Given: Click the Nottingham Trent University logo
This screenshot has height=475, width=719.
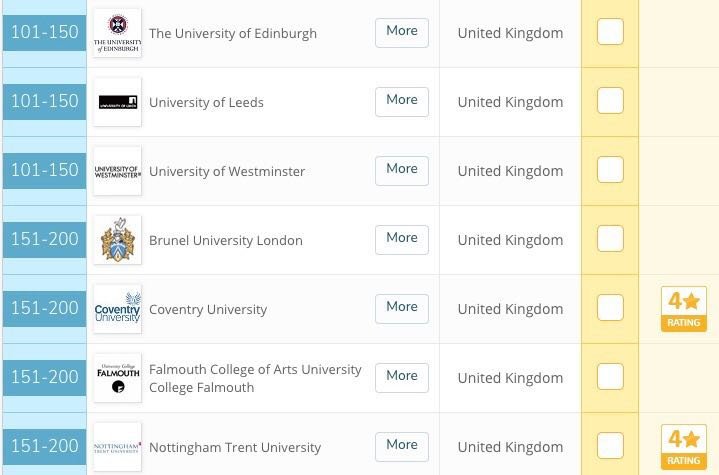Looking at the screenshot, I should tap(117, 447).
